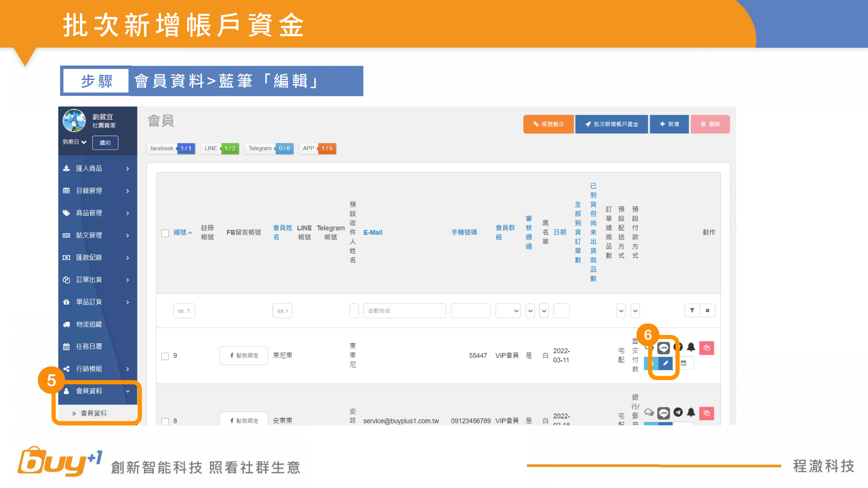Click chat bubbles icon in member 8 row

tap(649, 412)
